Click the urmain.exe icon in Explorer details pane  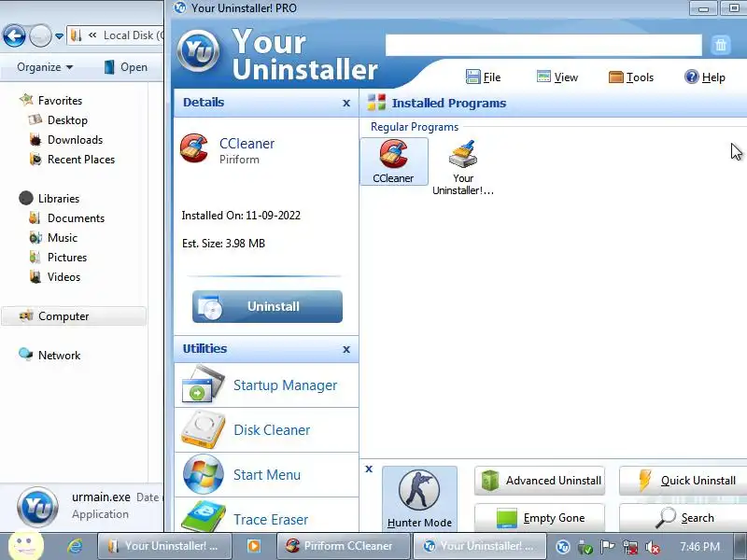pyautogui.click(x=37, y=507)
